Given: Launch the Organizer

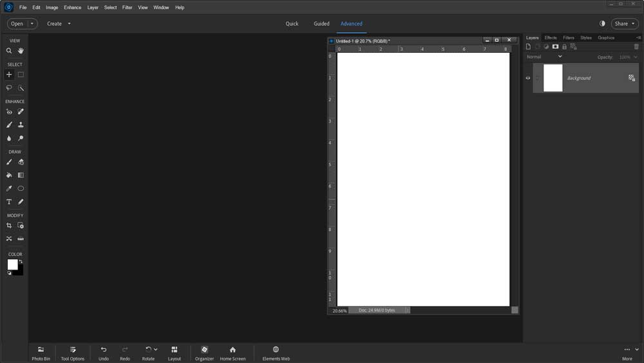Looking at the screenshot, I should (204, 353).
